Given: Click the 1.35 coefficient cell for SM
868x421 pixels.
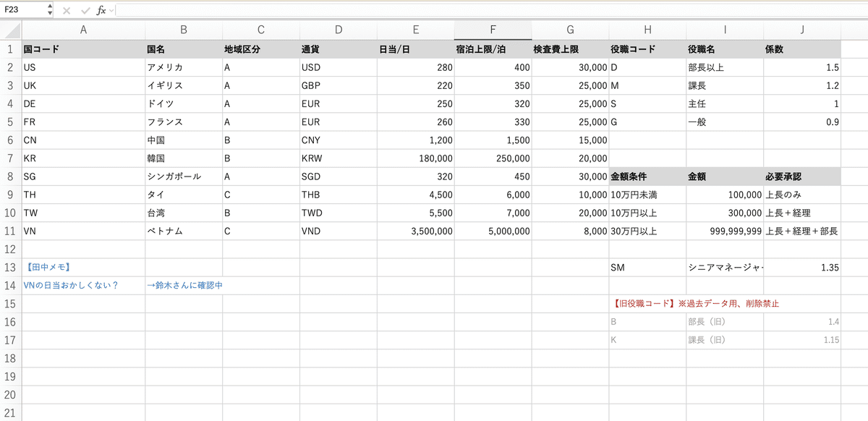Looking at the screenshot, I should pyautogui.click(x=801, y=268).
